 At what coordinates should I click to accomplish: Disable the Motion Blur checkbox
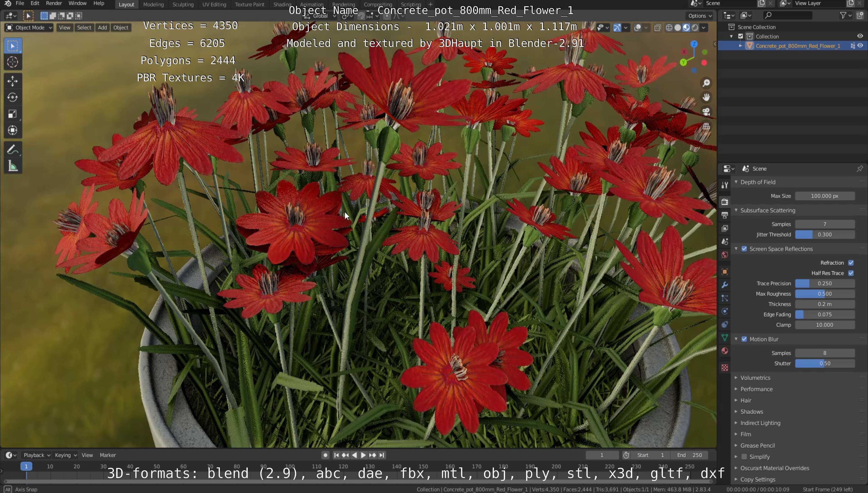tap(744, 339)
